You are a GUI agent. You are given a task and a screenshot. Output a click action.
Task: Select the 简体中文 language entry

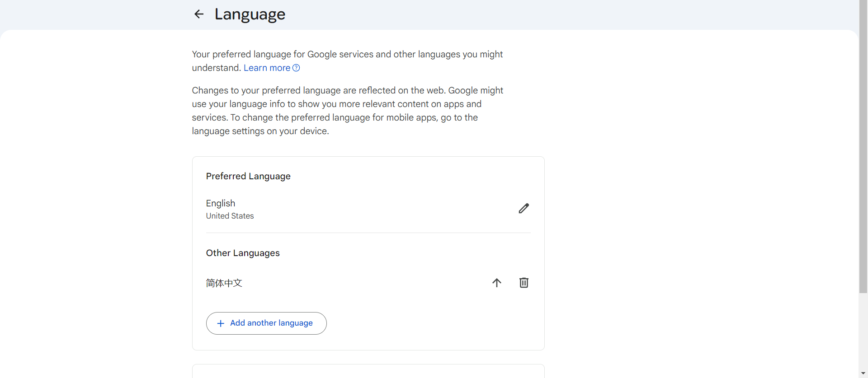click(x=224, y=283)
